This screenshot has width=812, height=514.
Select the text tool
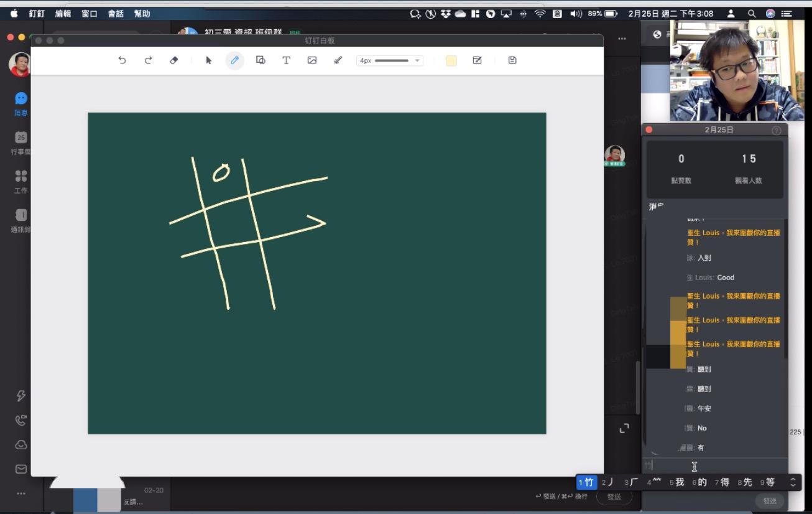286,60
